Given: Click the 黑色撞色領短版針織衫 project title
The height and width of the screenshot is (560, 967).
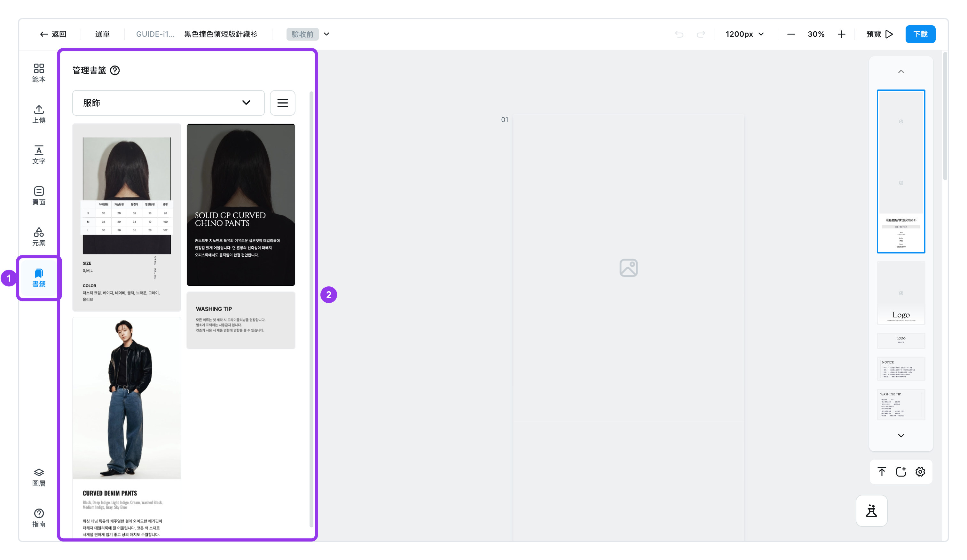Looking at the screenshot, I should (221, 34).
